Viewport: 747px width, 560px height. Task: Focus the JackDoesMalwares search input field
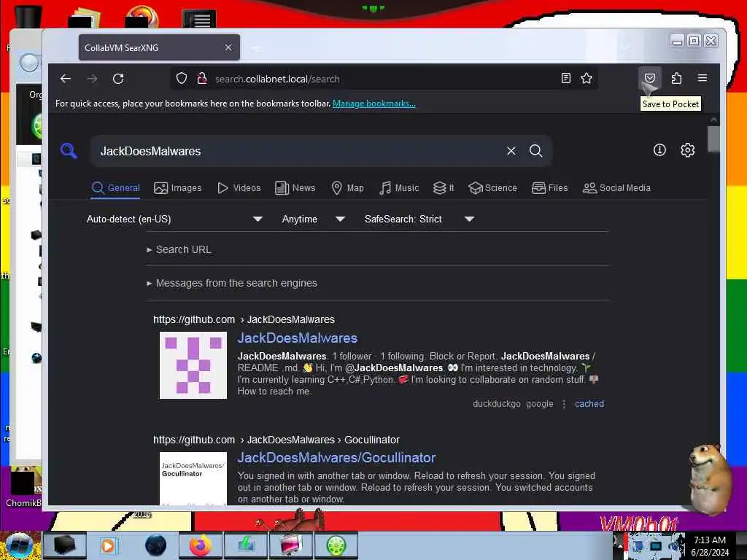[298, 151]
